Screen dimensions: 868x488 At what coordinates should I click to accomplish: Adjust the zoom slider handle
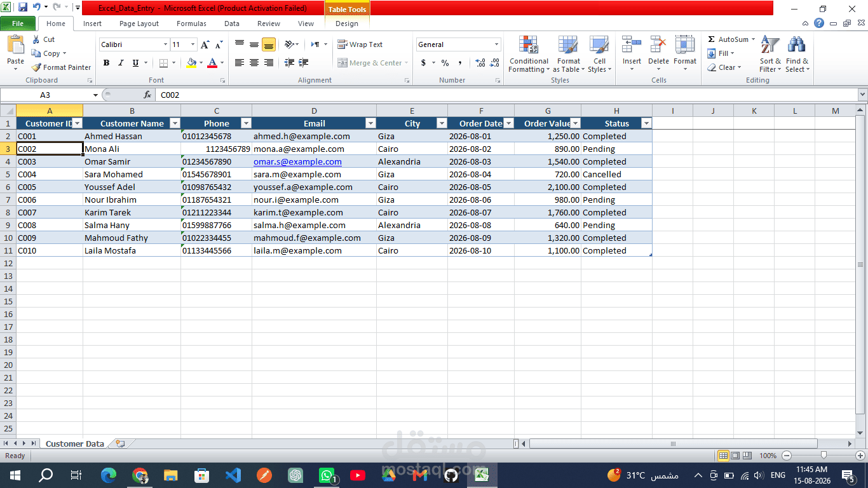point(824,456)
